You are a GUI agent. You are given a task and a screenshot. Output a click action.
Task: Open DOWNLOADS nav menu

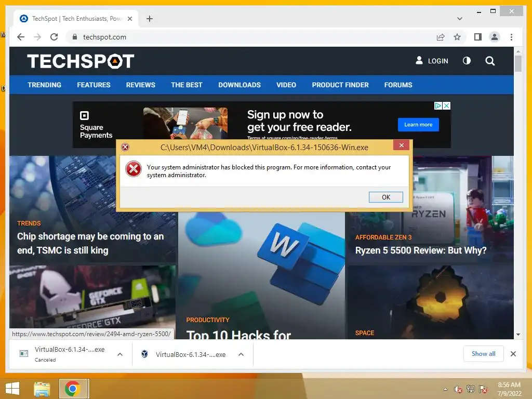point(239,85)
